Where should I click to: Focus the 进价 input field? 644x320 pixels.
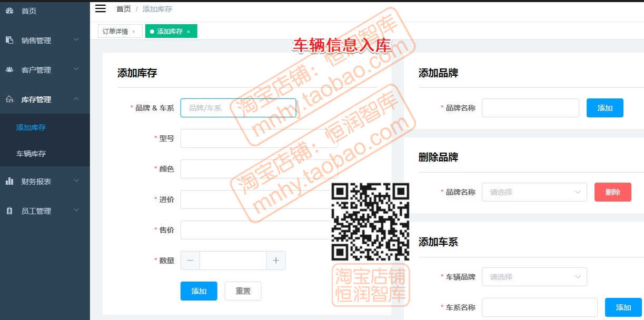pos(259,199)
